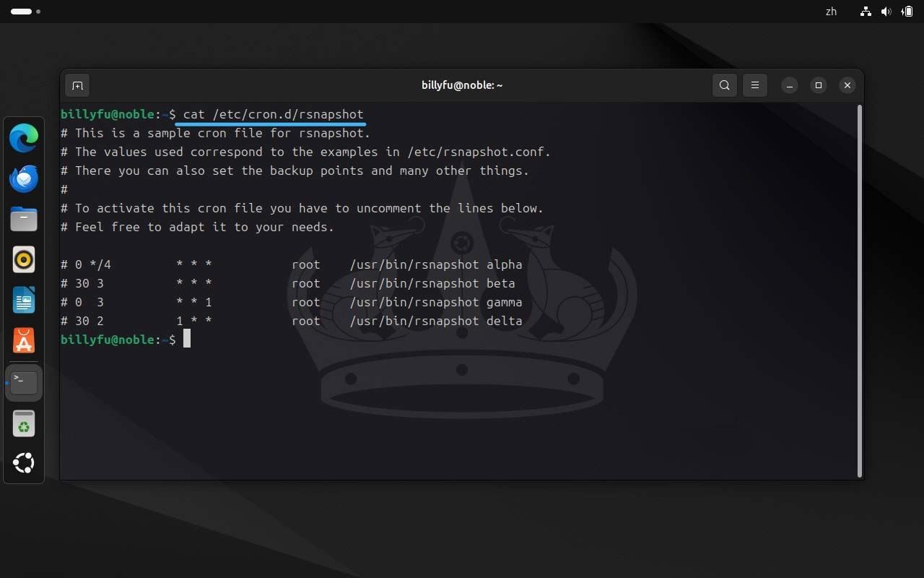Click the 'billyfu@noble: ~' window title
Viewport: 924px width, 578px height.
(462, 85)
